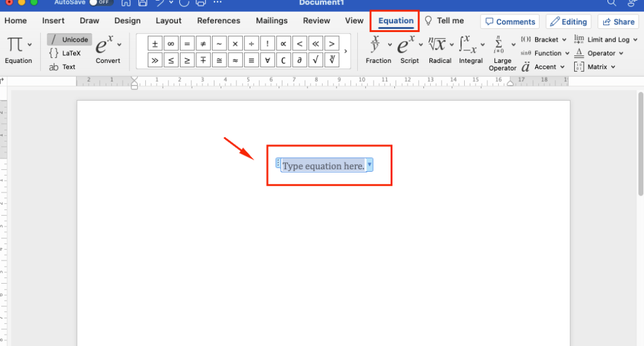644x346 pixels.
Task: Insert the approximately-equal (congruent) symbol
Action: 219,60
